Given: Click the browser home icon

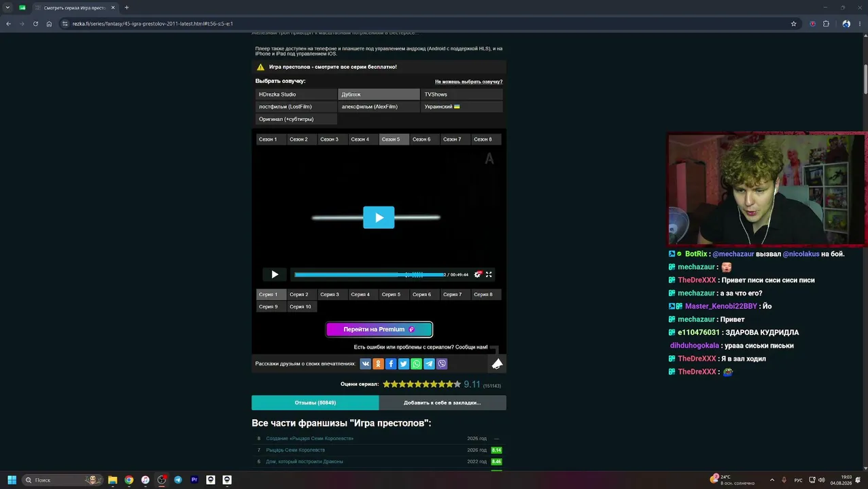Looking at the screenshot, I should click(x=49, y=24).
